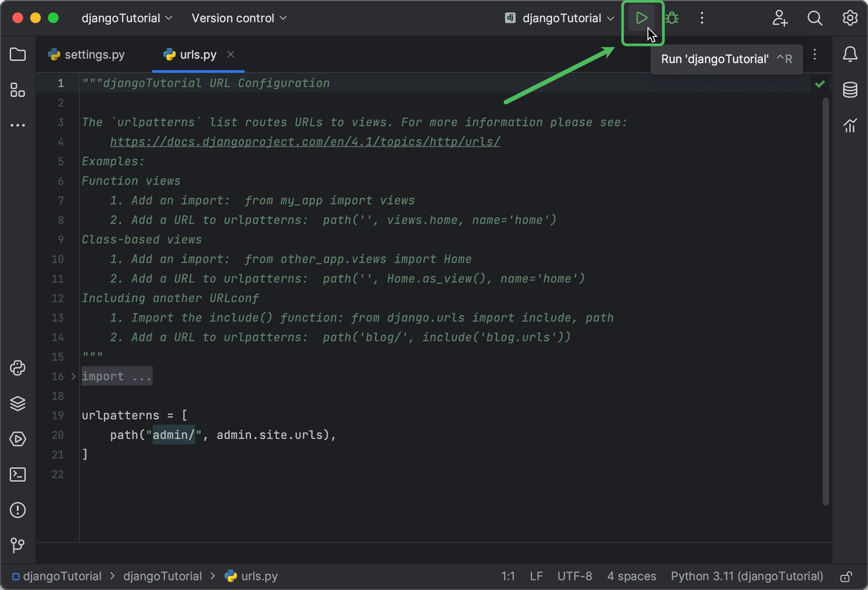This screenshot has height=590, width=868.
Task: Open the Version control dropdown
Action: (239, 18)
